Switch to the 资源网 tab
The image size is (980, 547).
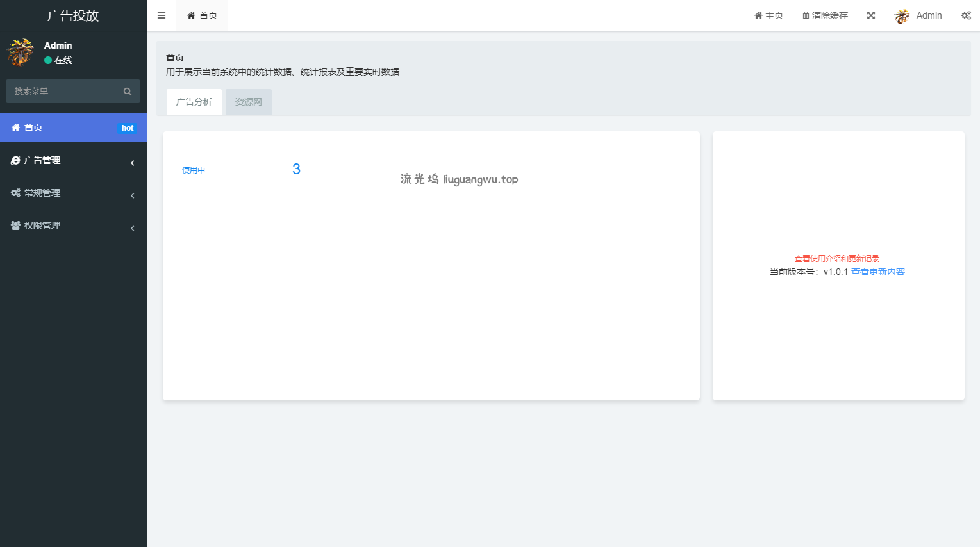248,102
